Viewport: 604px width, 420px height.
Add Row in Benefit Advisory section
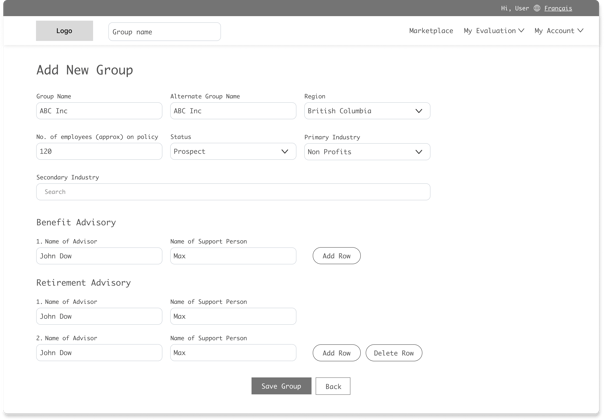(337, 256)
